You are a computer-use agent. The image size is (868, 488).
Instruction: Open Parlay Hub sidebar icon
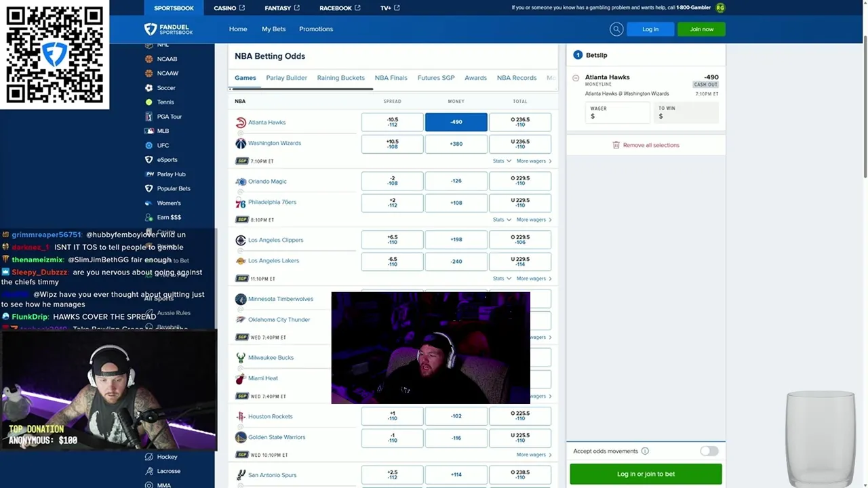click(149, 174)
